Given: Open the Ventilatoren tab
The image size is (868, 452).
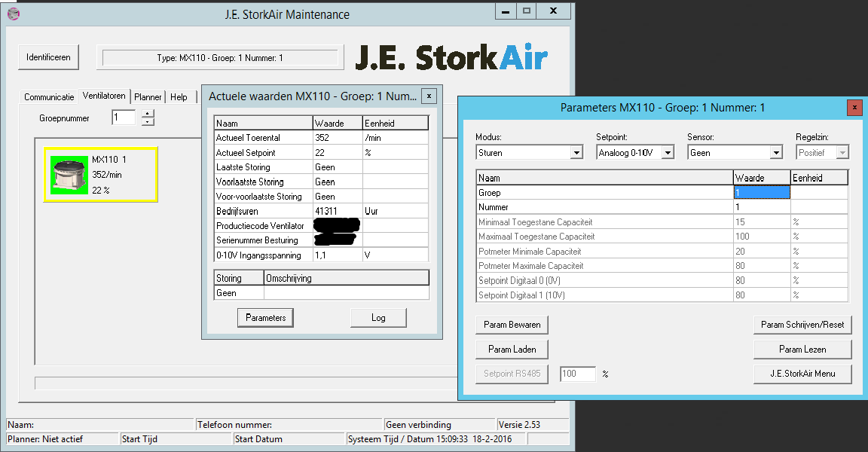Looking at the screenshot, I should pyautogui.click(x=104, y=96).
